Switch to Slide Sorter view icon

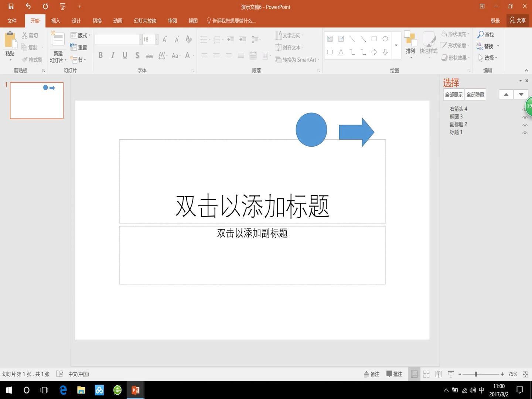(x=426, y=374)
